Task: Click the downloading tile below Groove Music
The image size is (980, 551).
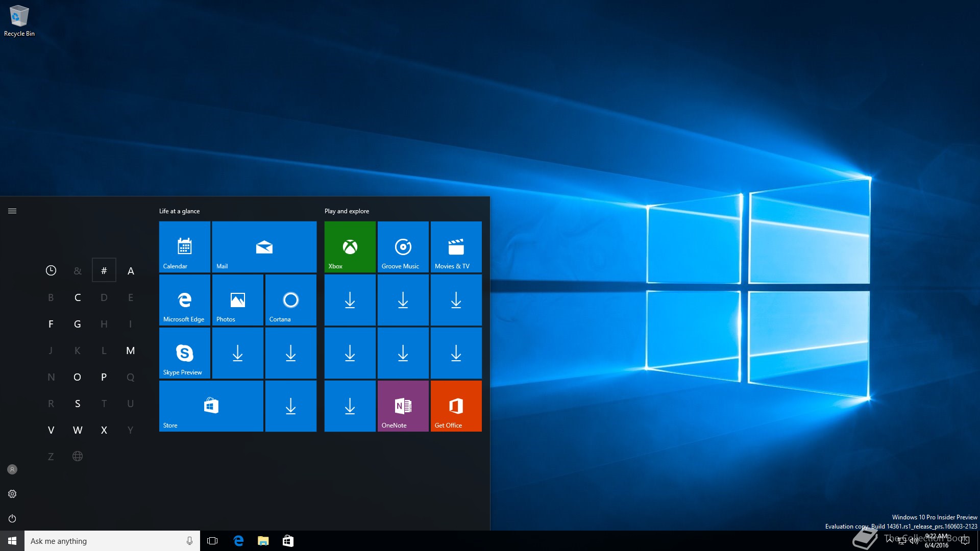Action: click(403, 300)
